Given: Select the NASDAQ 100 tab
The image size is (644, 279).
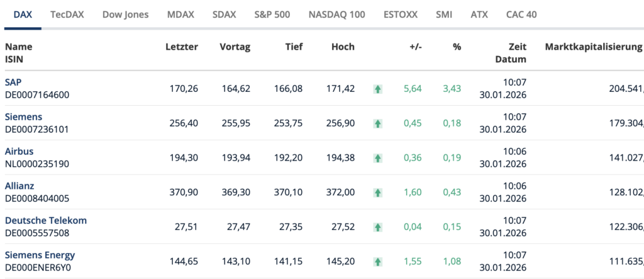Looking at the screenshot, I should (336, 14).
